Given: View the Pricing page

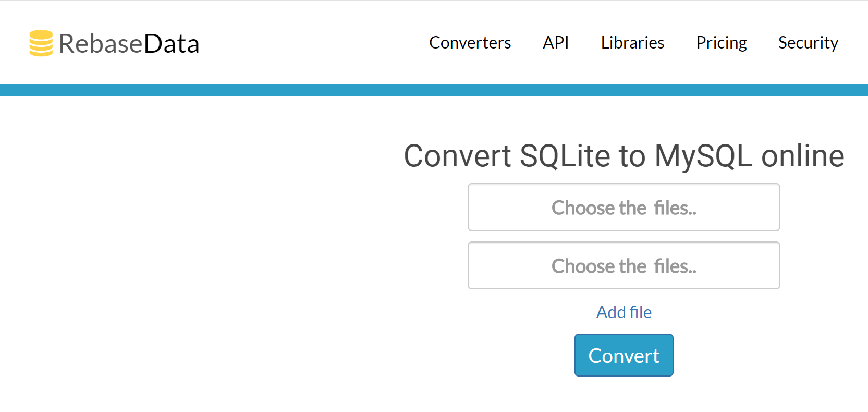Looking at the screenshot, I should 721,43.
